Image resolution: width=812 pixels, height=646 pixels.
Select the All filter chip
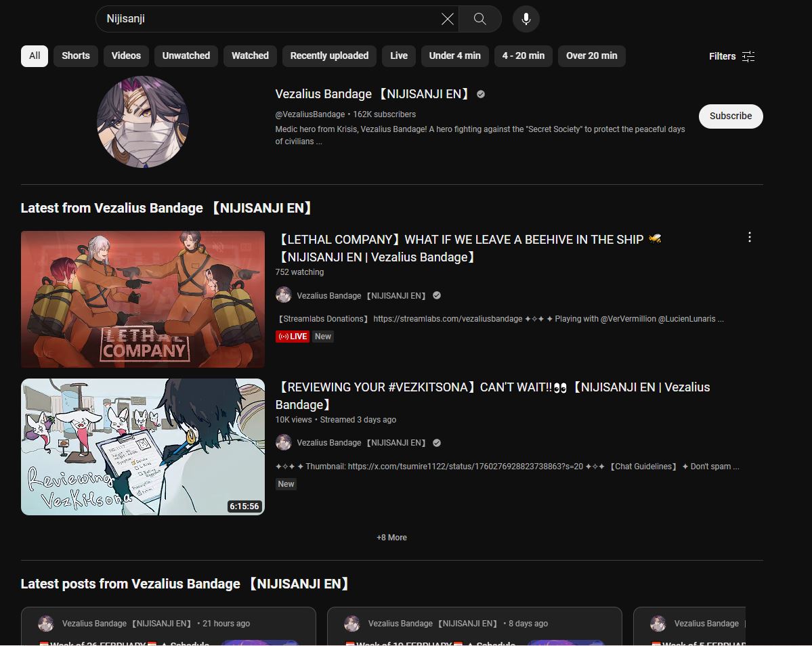coord(34,56)
